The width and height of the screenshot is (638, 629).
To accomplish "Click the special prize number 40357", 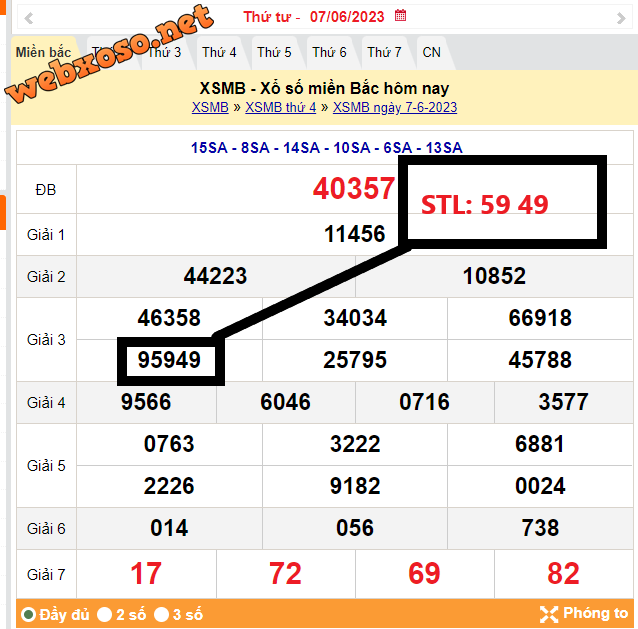I will (x=354, y=188).
